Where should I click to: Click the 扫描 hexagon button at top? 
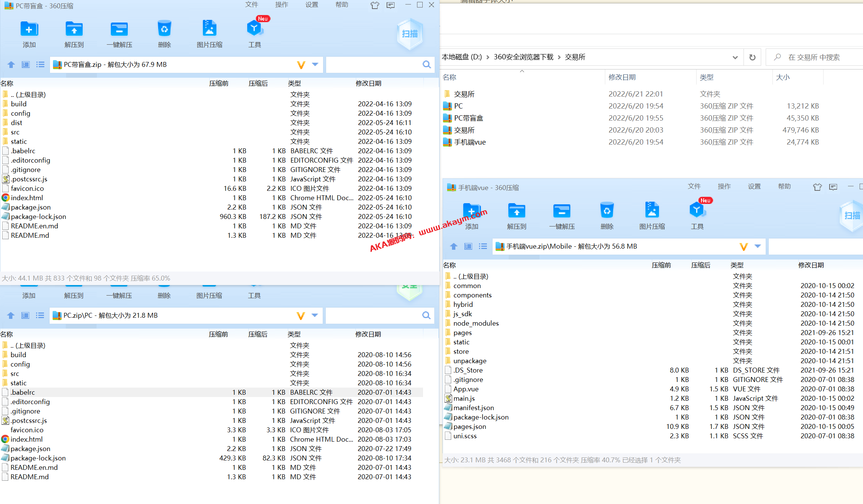(x=410, y=34)
